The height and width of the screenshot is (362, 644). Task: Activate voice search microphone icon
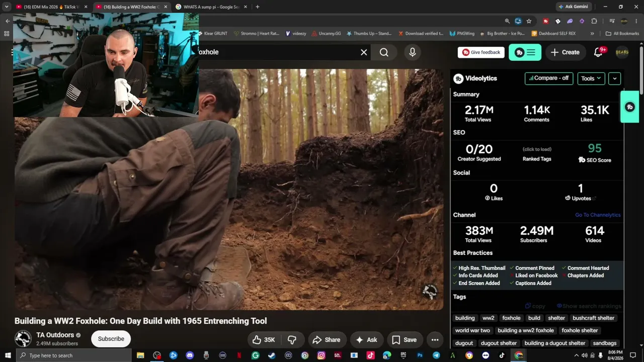413,52
